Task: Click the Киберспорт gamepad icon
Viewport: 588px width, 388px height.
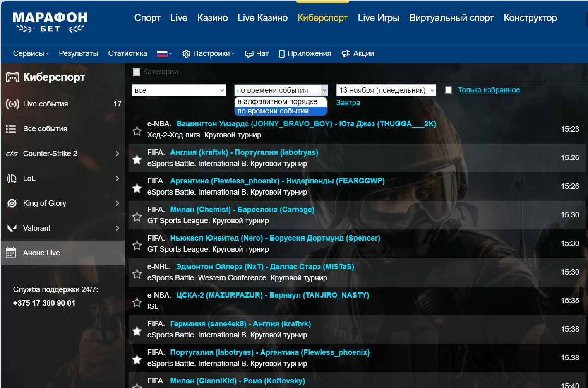Action: pos(12,77)
